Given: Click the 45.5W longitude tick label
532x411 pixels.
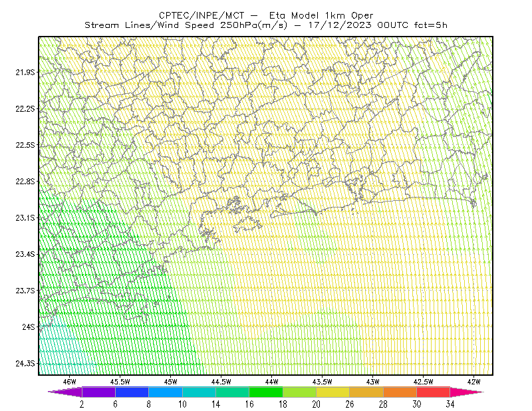Looking at the screenshot, I should [x=120, y=382].
